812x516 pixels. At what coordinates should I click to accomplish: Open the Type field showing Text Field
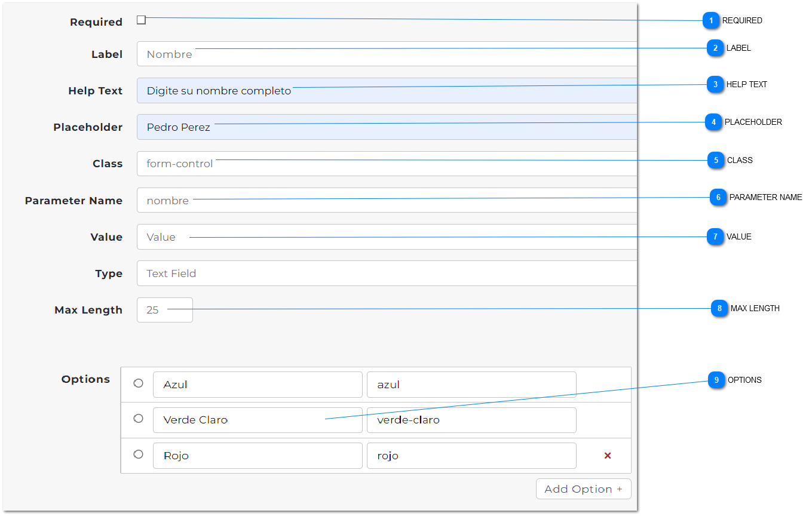click(386, 274)
